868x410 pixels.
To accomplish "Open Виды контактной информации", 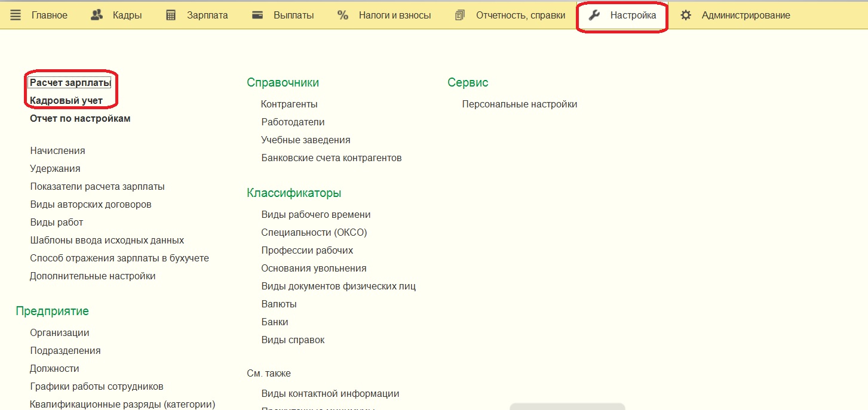I will pos(330,394).
